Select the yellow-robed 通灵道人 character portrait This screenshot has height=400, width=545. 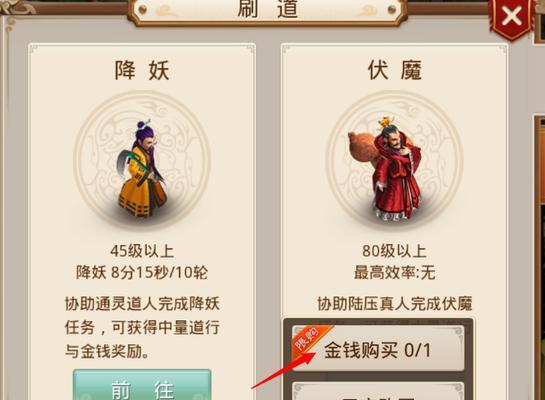tap(143, 169)
